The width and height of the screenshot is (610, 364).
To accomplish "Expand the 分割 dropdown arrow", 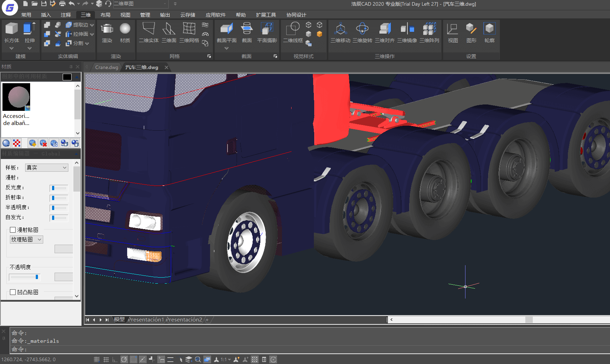I will click(87, 44).
